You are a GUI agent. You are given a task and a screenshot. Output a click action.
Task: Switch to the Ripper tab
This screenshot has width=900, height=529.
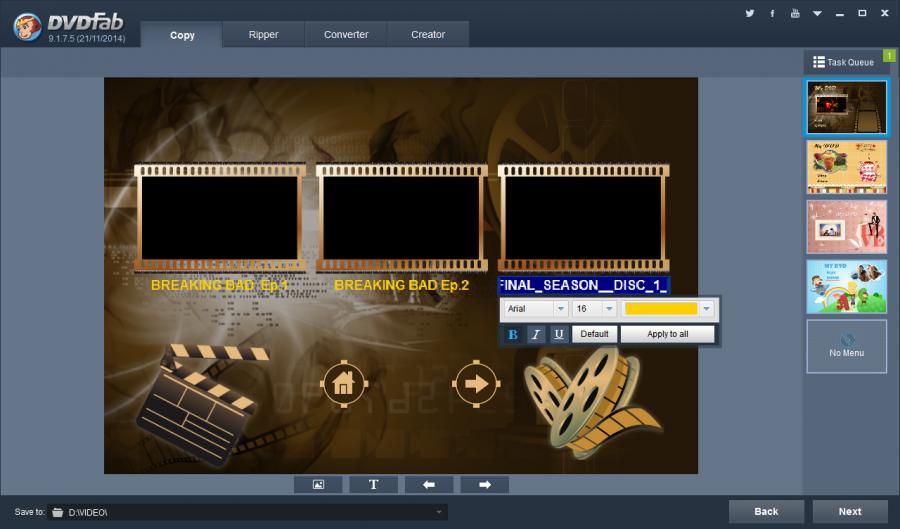(264, 34)
